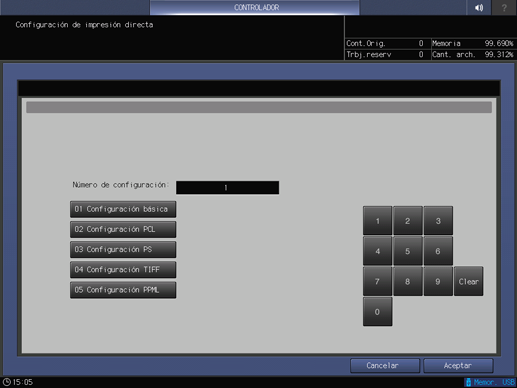The image size is (517, 388).
Task: Tap keypad digit 0
Action: tap(377, 312)
